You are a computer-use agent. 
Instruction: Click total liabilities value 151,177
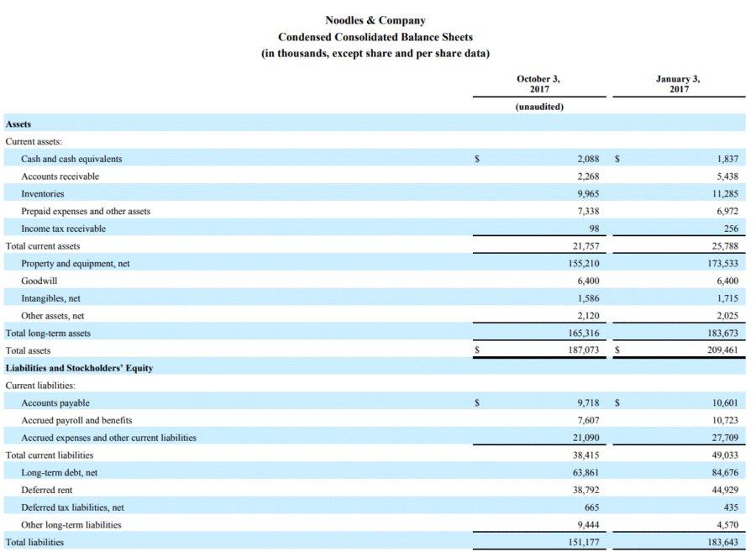tap(584, 542)
